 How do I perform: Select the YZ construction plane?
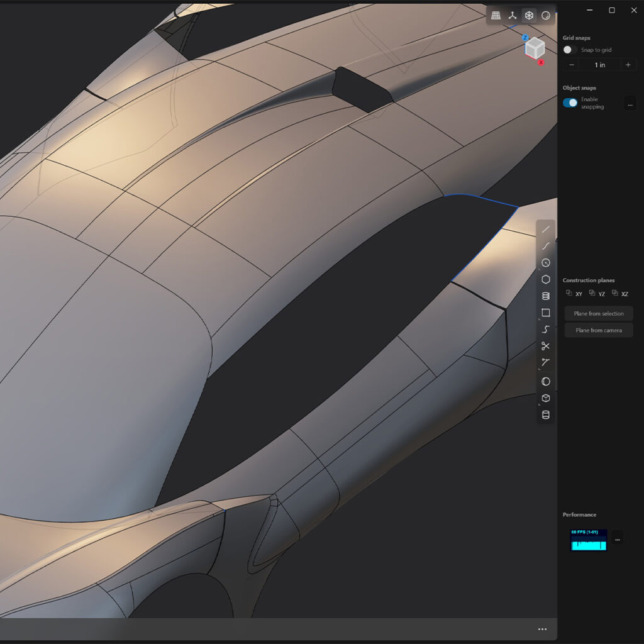point(597,294)
